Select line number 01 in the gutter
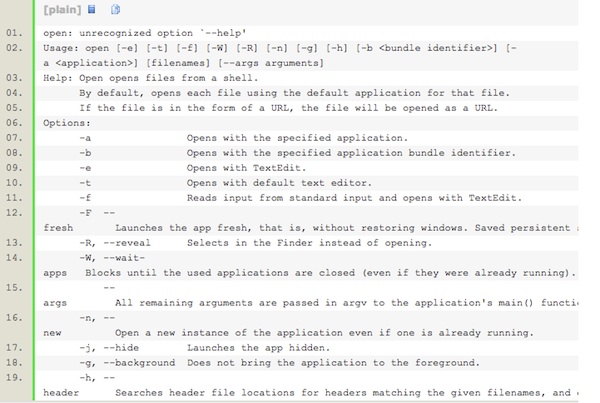 pyautogui.click(x=13, y=33)
